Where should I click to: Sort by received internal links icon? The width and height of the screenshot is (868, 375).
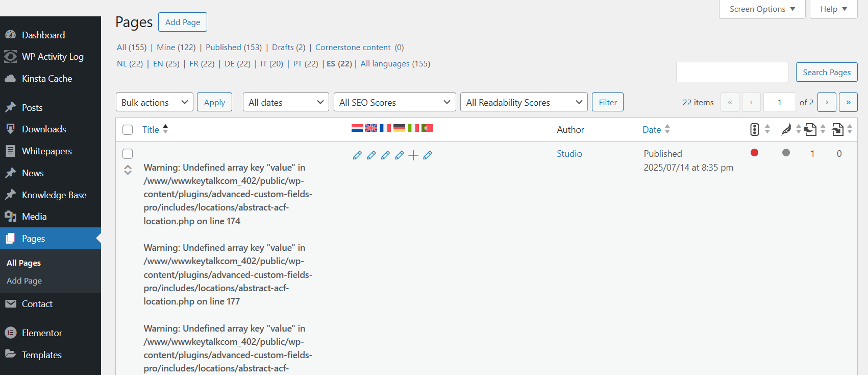[837, 129]
